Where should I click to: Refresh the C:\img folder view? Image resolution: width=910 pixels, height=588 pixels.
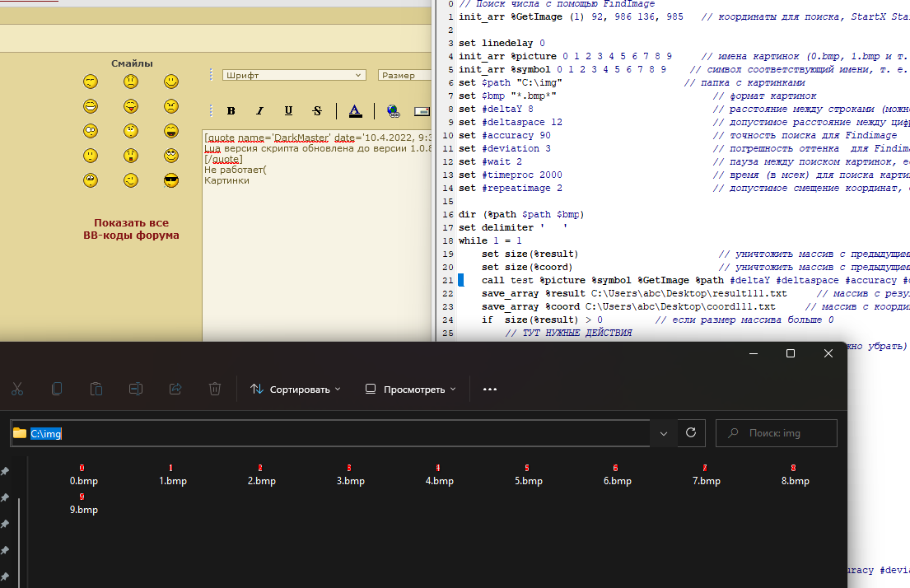click(691, 432)
